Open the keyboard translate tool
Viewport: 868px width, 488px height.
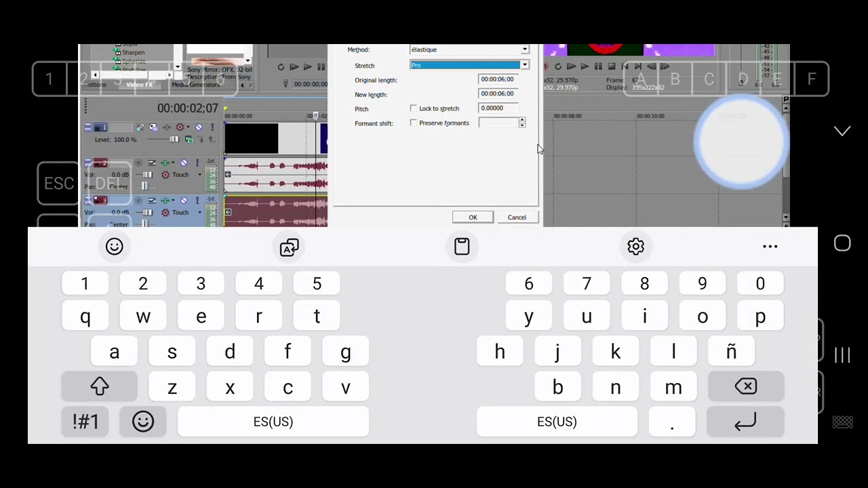(x=289, y=247)
